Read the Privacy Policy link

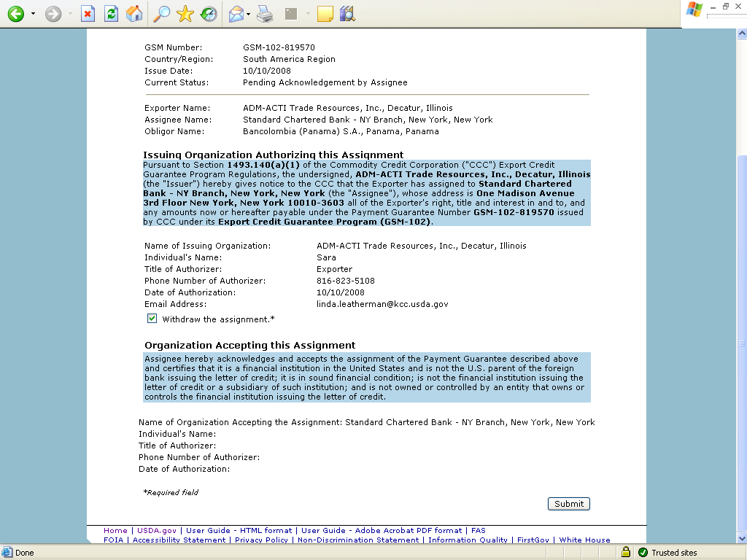click(x=262, y=540)
